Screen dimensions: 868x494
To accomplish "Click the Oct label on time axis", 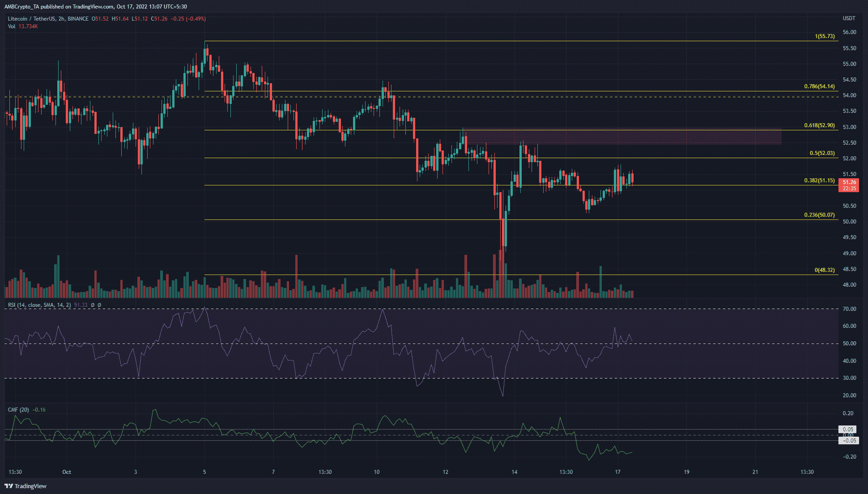I will click(x=67, y=472).
